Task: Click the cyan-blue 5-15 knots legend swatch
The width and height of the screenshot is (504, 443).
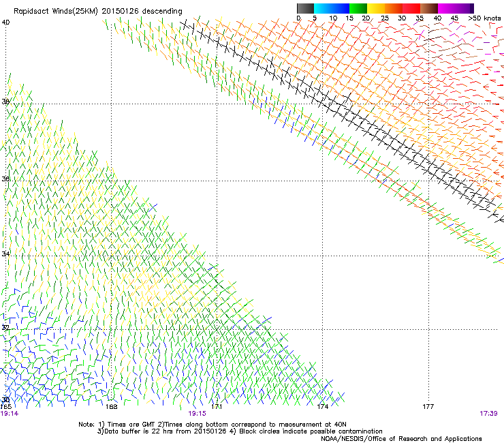Action: 332,8
